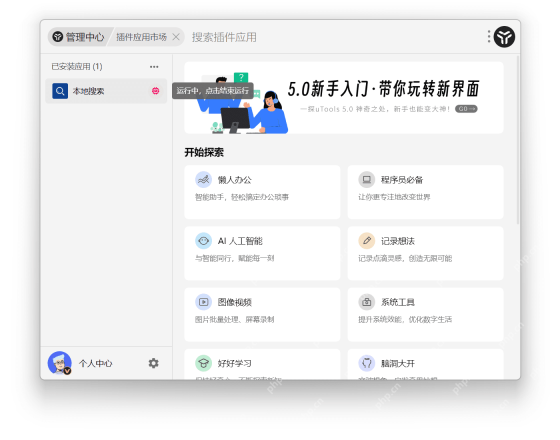The height and width of the screenshot is (440, 560).
Task: Stop 本地搜索 via the red running indicator
Action: tap(155, 91)
